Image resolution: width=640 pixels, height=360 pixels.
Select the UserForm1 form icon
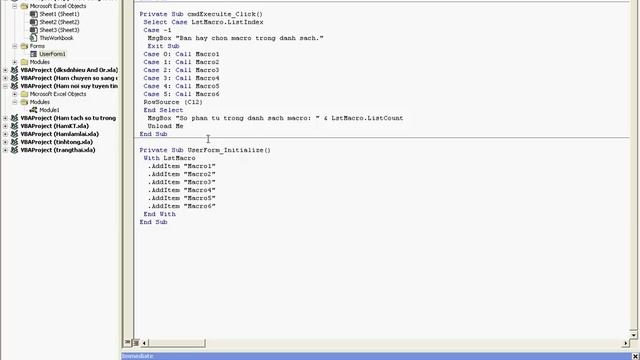click(x=34, y=54)
